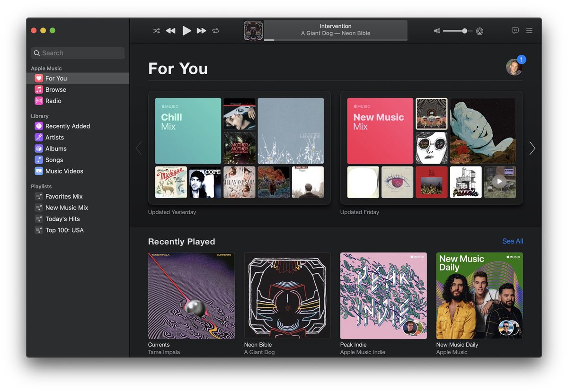
Task: Click the Tegan and Sara album cover
Action: [240, 182]
